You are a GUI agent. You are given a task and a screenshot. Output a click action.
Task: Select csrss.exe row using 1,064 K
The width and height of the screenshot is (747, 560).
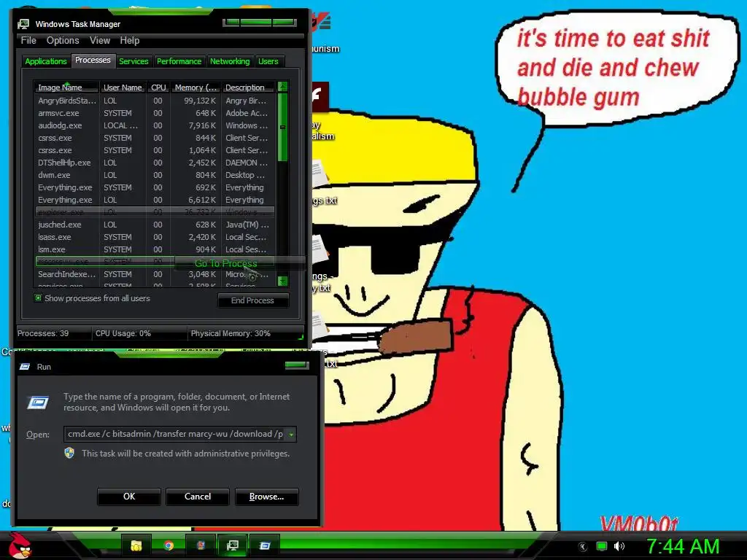pyautogui.click(x=155, y=150)
